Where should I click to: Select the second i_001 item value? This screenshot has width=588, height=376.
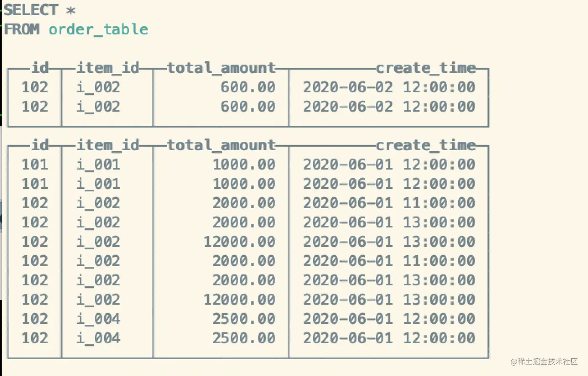[x=99, y=184]
